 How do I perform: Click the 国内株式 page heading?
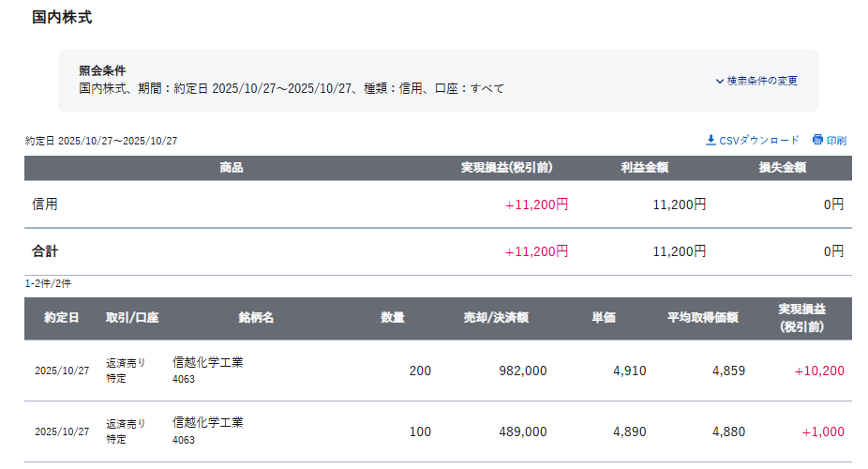[62, 18]
